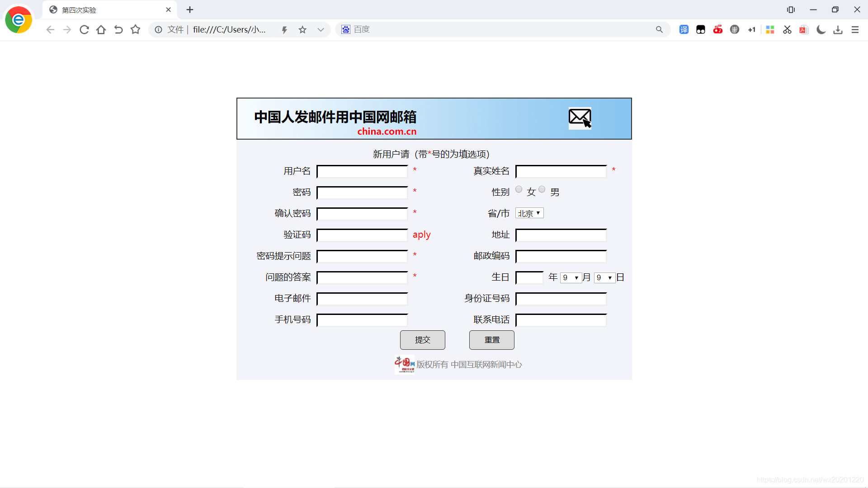Click the lightning page-boost icon in address bar

[x=284, y=29]
